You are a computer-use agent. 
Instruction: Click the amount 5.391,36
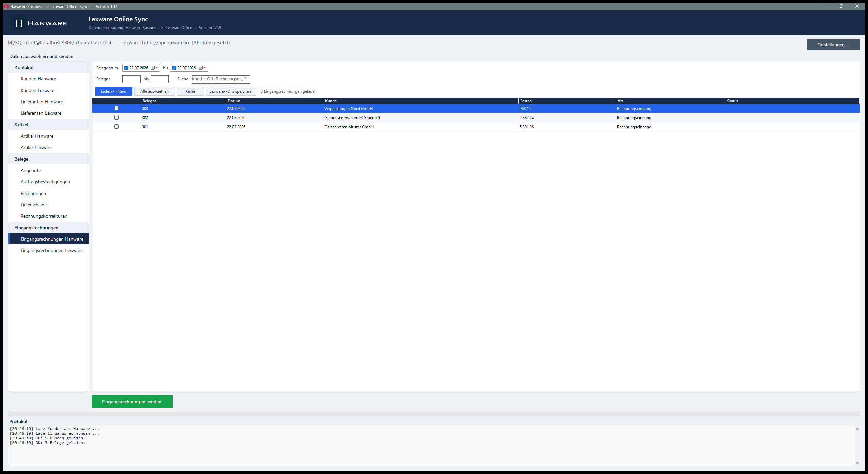[x=527, y=127]
